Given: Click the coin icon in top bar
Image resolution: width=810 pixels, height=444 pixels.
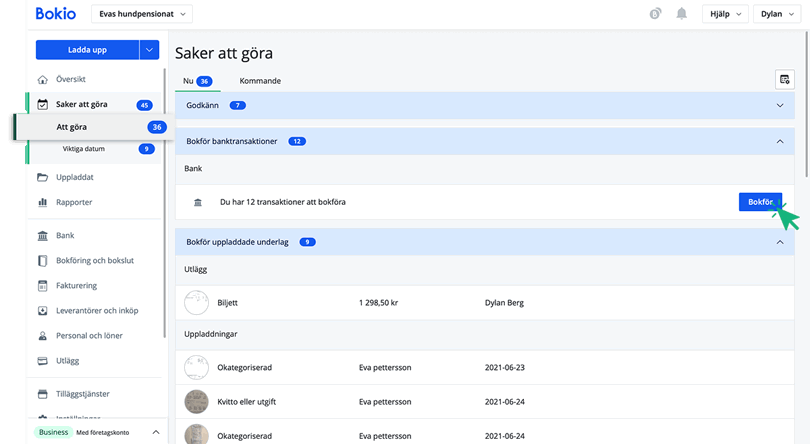Looking at the screenshot, I should click(655, 14).
